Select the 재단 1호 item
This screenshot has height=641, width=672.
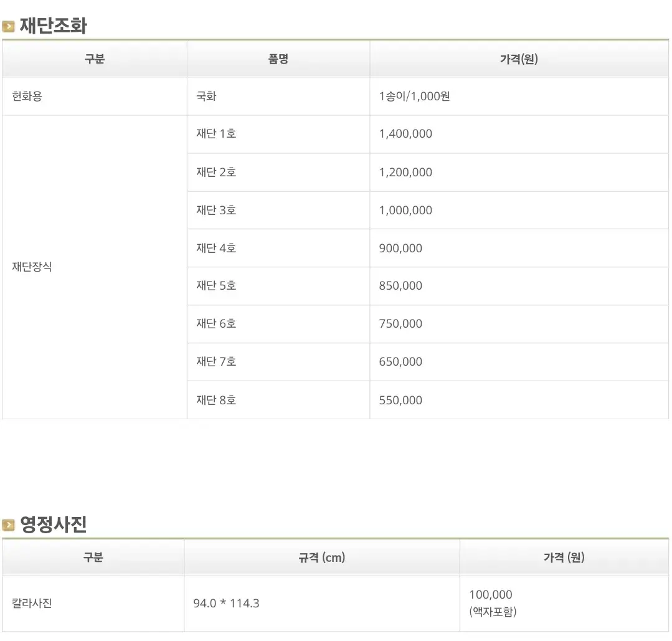point(215,134)
